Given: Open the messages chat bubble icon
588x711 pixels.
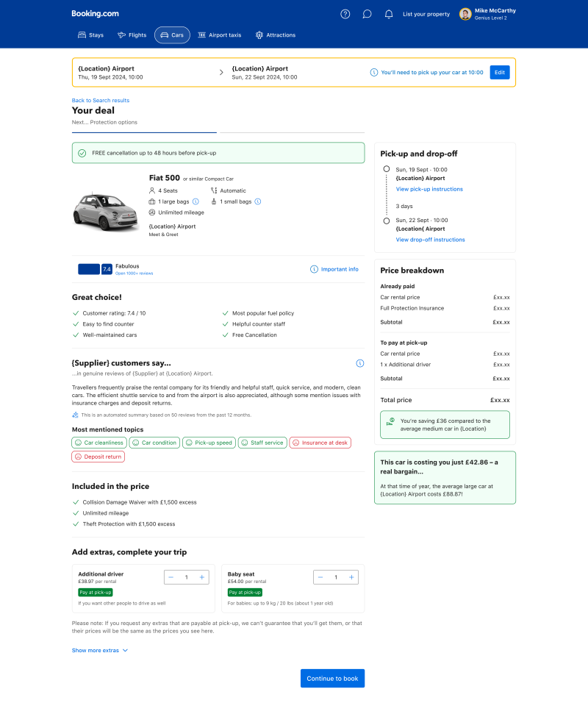Looking at the screenshot, I should point(367,14).
